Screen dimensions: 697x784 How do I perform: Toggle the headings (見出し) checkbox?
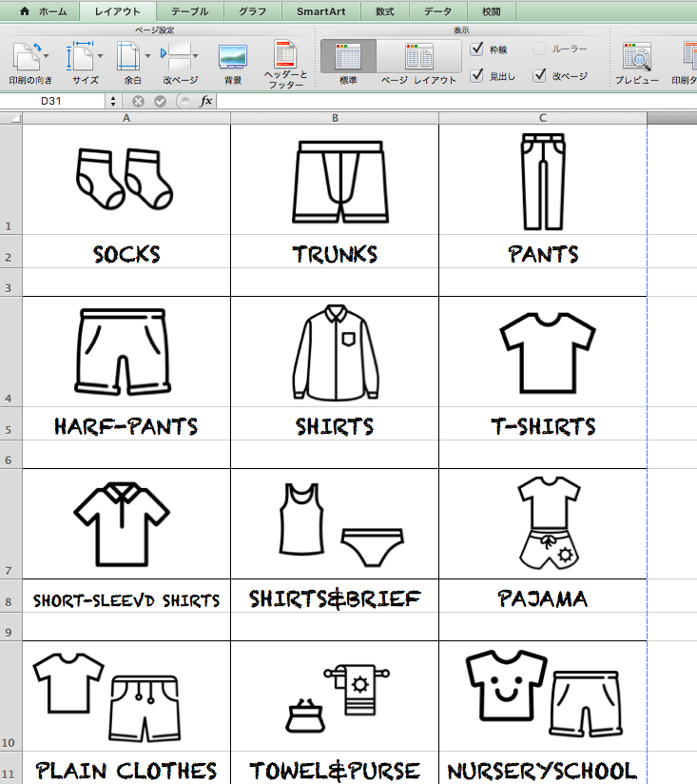(x=477, y=75)
